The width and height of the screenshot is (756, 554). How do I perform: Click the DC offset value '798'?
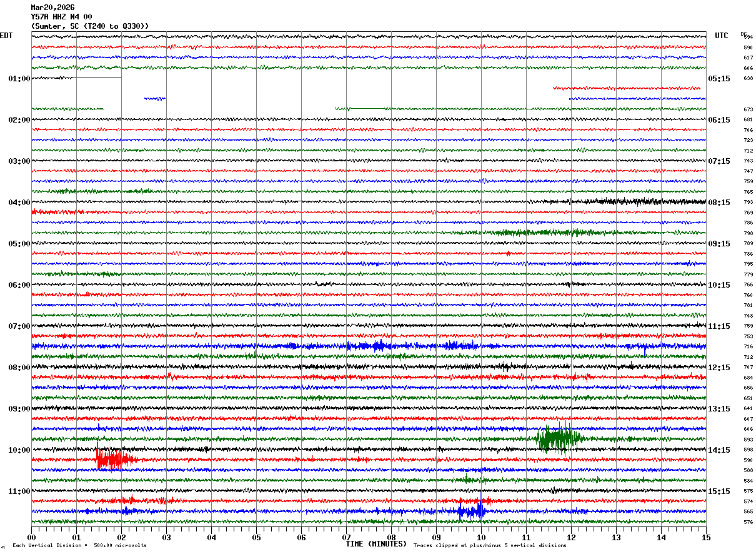748,233
